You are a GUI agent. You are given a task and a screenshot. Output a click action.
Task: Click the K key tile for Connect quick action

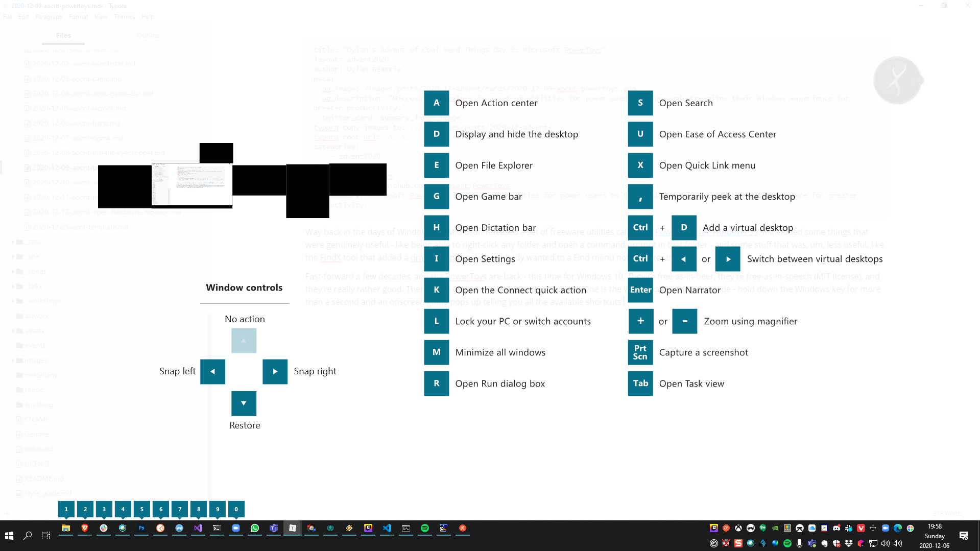[x=436, y=290]
